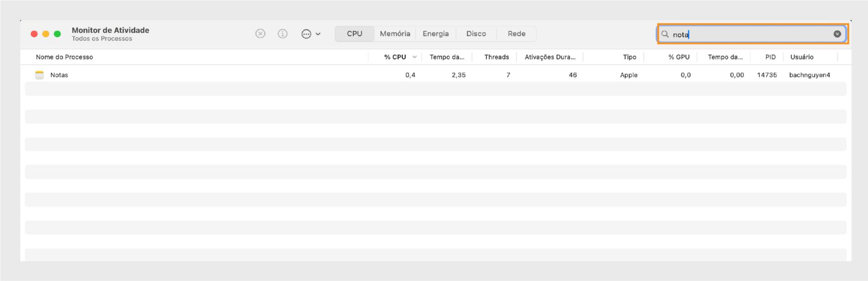Sort by the Usuário column header

pyautogui.click(x=802, y=57)
